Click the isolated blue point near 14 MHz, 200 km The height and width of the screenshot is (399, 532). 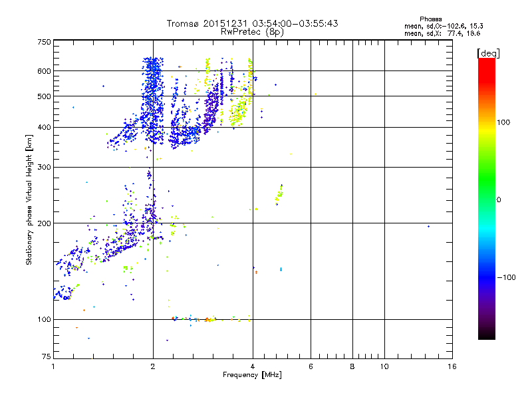(428, 226)
